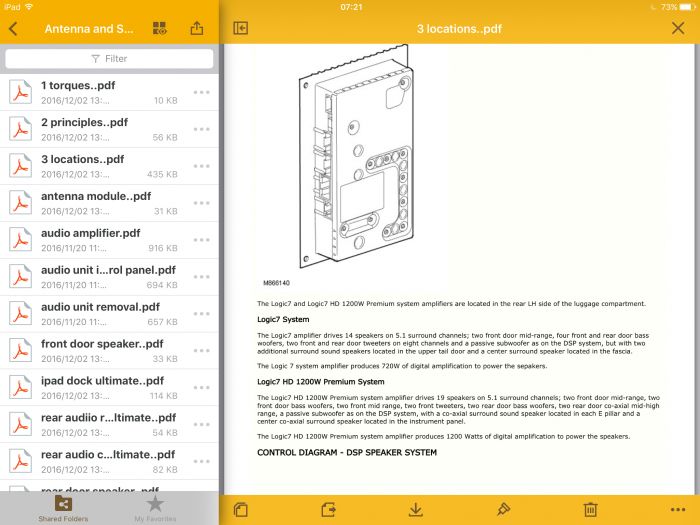Open more options for antenna module..pdf
Screen dimensions: 700x525
[x=202, y=203]
